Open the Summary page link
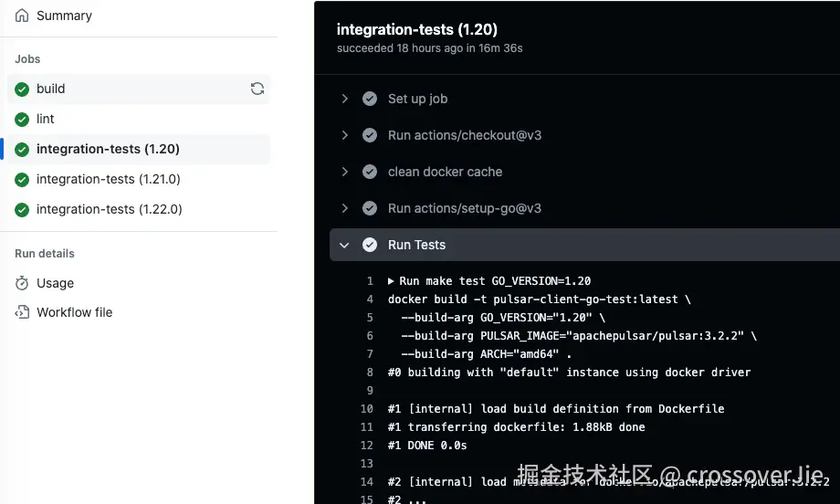The width and height of the screenshot is (840, 504). [64, 16]
